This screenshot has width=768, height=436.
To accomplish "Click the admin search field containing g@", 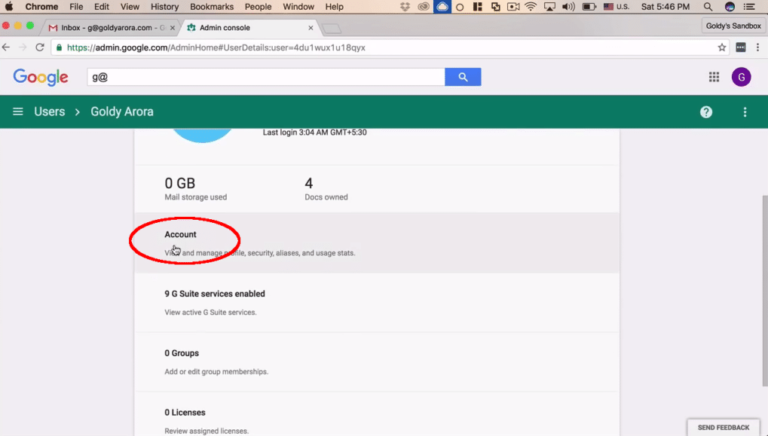I will (266, 77).
